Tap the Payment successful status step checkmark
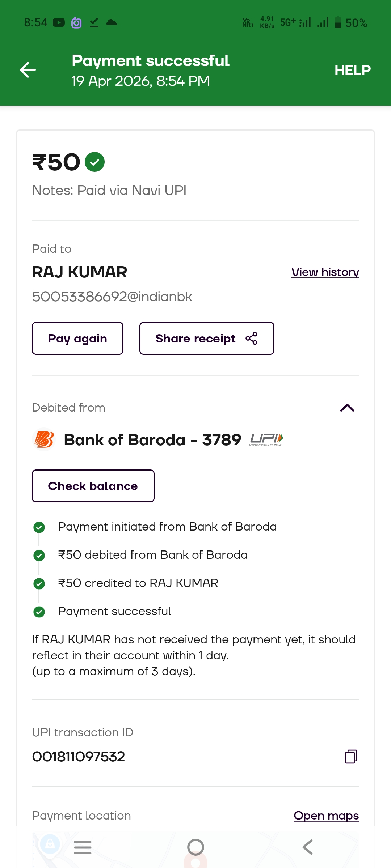The image size is (391, 868). pos(39,612)
